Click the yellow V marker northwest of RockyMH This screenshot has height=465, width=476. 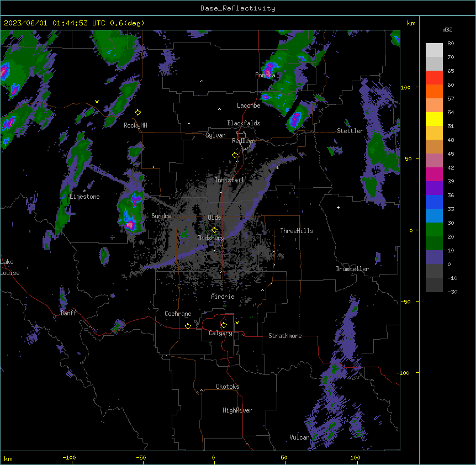point(97,102)
